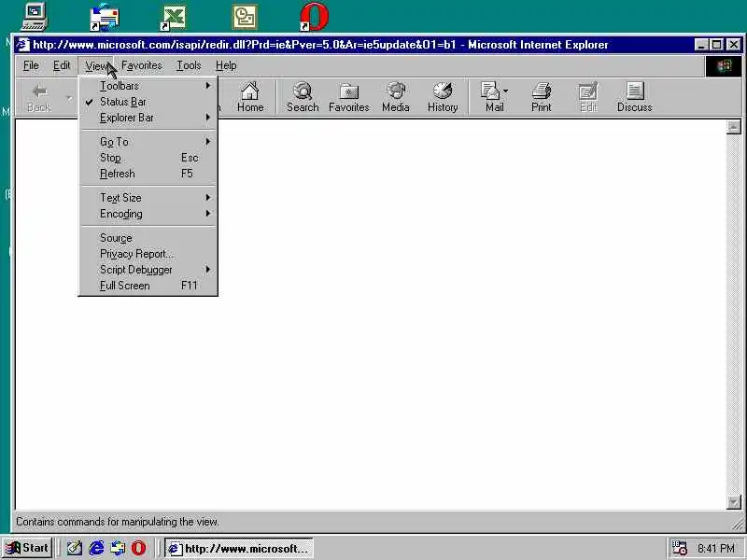Click the IE page icon in title bar
The width and height of the screenshot is (747, 560).
[22, 45]
